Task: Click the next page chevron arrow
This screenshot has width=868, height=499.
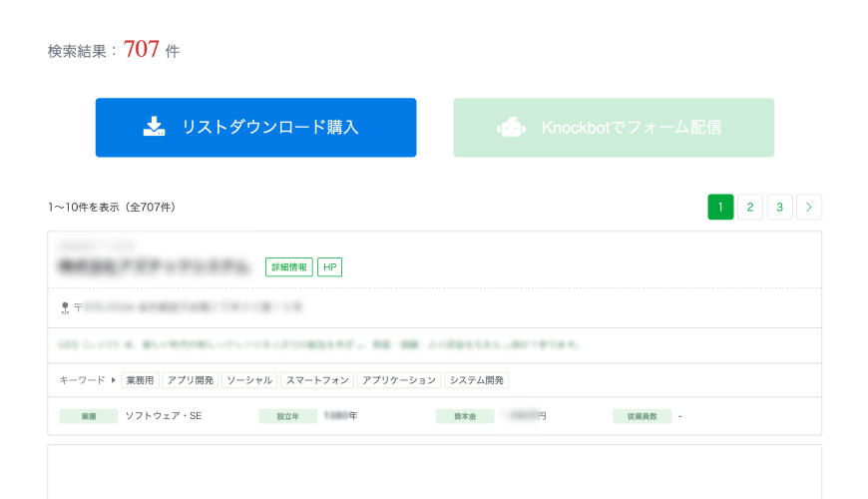Action: [x=809, y=207]
